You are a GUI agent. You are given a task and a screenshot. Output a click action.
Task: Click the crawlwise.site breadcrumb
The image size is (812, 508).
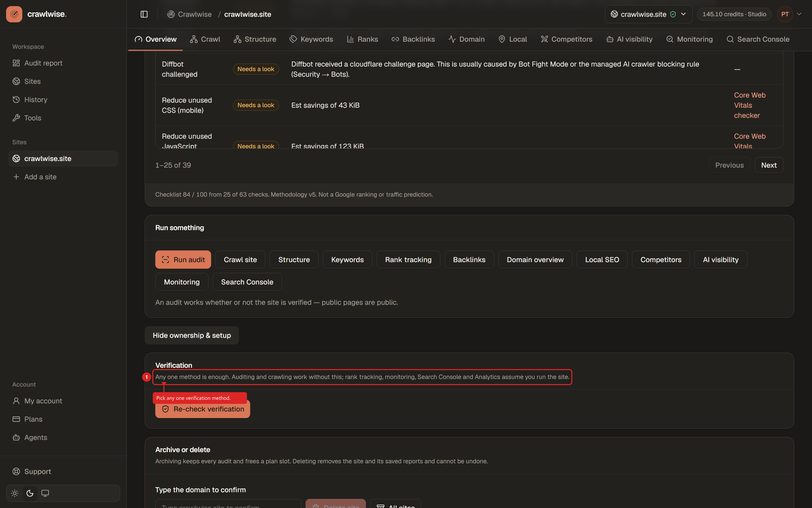pos(248,14)
